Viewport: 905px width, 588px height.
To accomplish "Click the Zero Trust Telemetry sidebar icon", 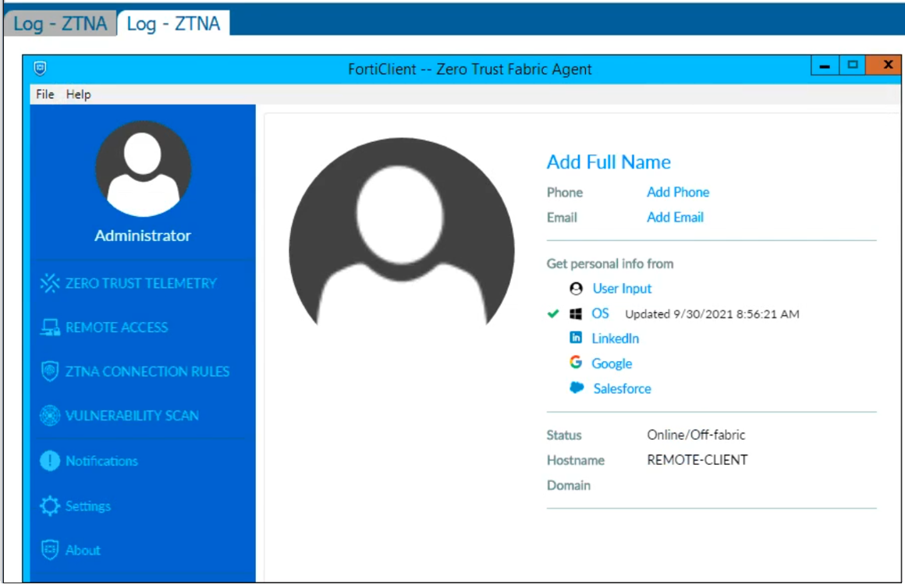I will (x=49, y=283).
